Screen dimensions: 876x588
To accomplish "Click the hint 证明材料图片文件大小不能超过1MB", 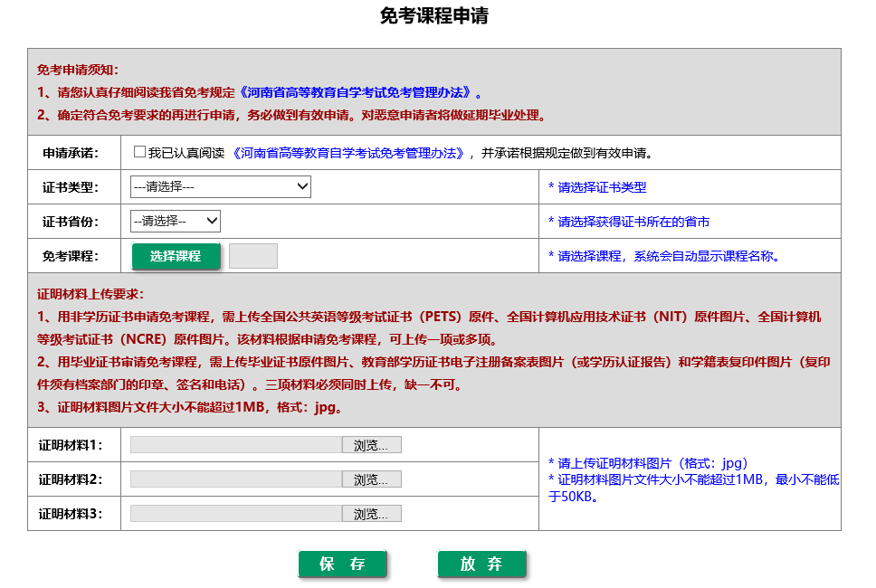I will pyautogui.click(x=694, y=488).
